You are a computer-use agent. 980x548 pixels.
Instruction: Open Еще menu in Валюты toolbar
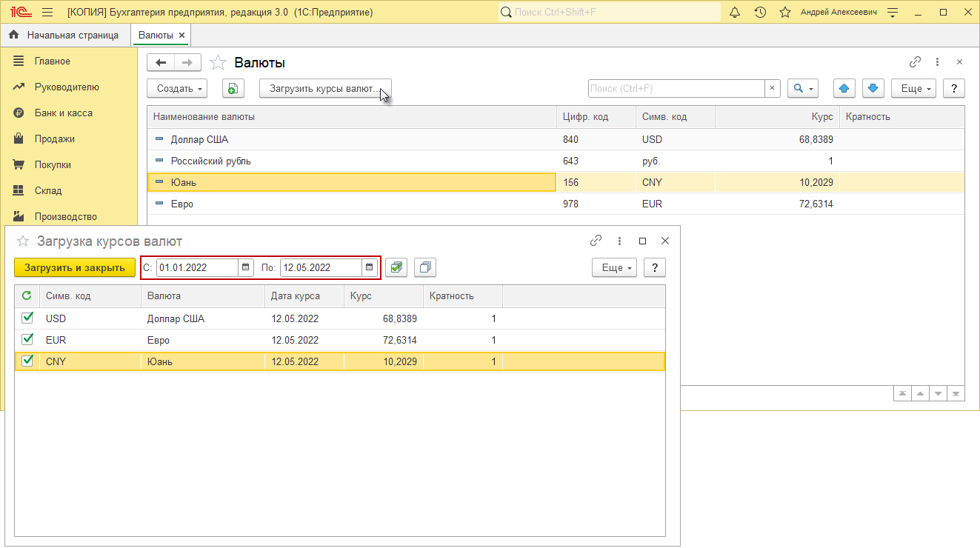[914, 88]
